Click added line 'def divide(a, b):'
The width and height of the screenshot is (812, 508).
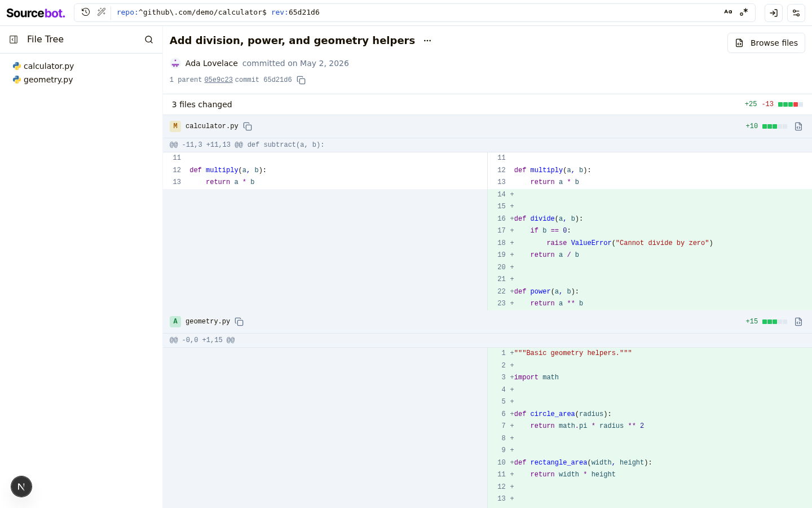pos(650,218)
